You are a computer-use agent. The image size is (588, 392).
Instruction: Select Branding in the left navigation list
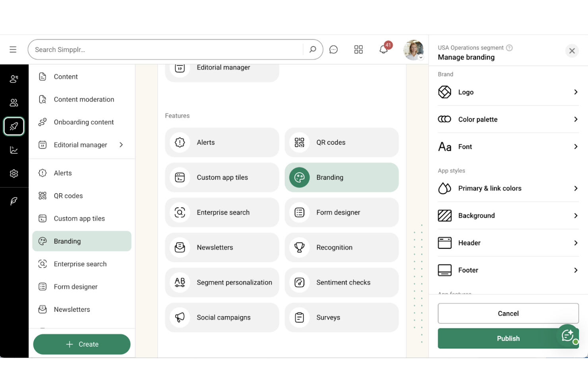point(81,241)
